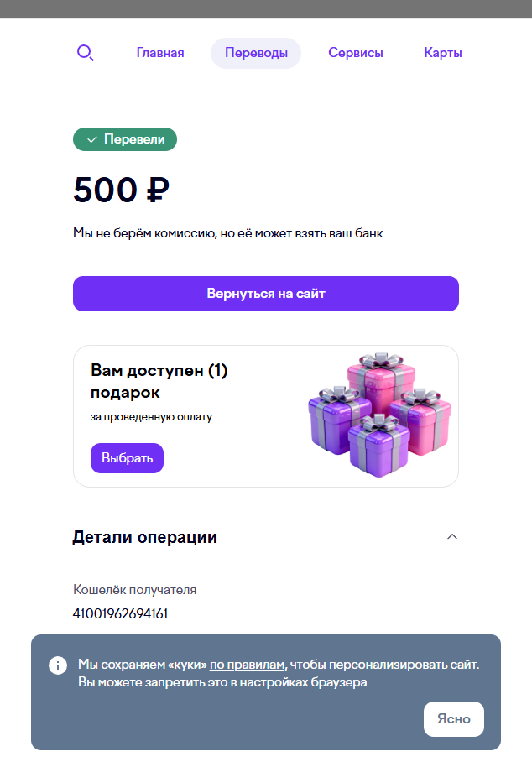Click the search magnifier icon

click(x=85, y=52)
